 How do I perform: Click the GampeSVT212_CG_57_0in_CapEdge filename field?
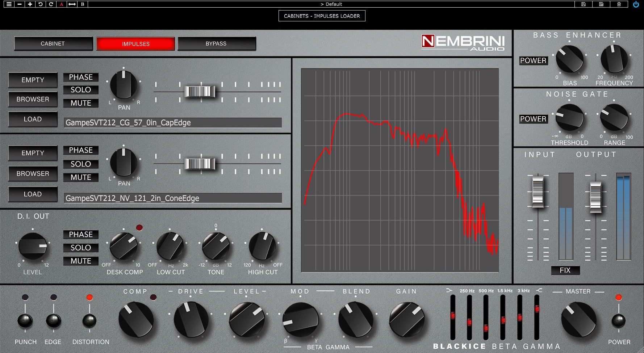coord(173,123)
